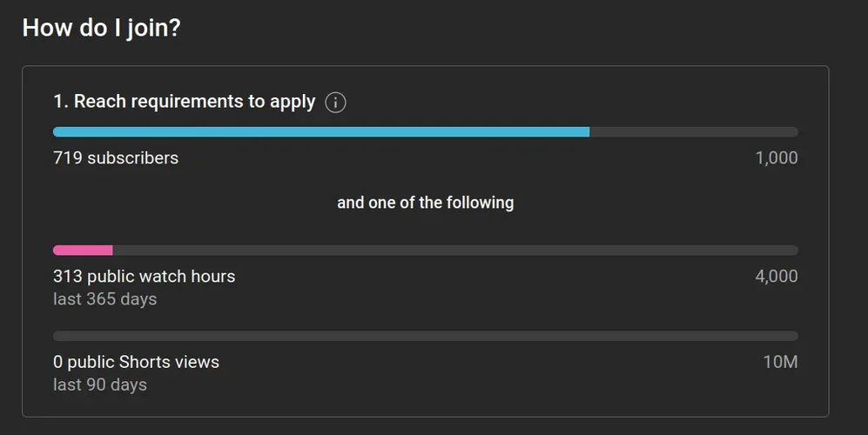The image size is (868, 435).
Task: Click the "313 public watch hours" label
Action: [x=144, y=277]
